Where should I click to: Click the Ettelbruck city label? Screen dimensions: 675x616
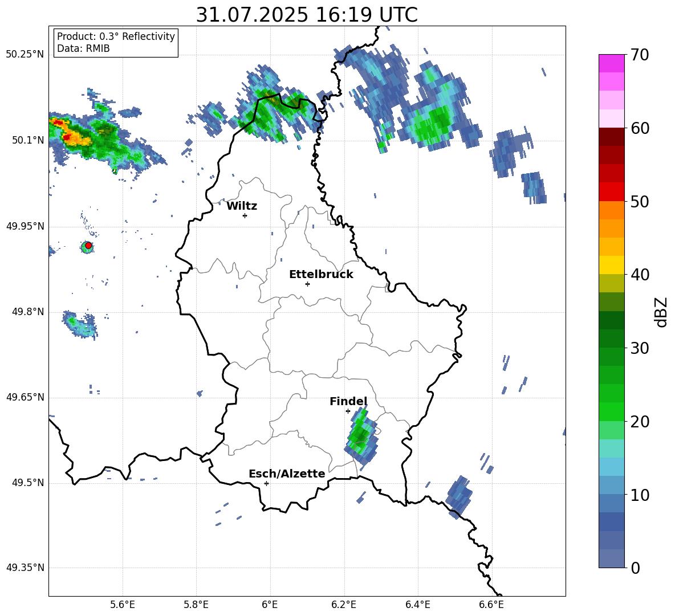(x=321, y=275)
